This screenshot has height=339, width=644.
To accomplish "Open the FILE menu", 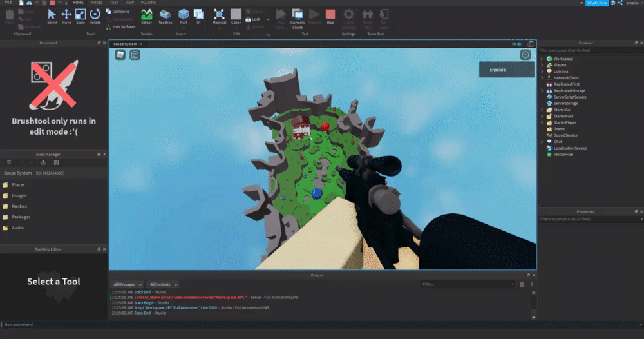I will click(x=8, y=3).
